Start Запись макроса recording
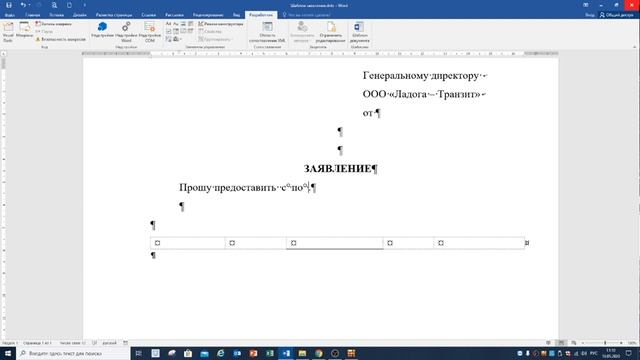 click(x=53, y=24)
